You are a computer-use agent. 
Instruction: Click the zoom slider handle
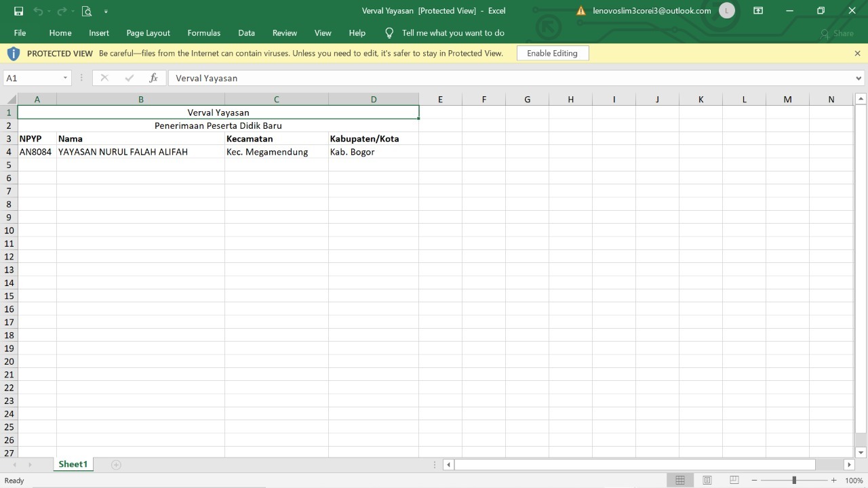point(794,480)
